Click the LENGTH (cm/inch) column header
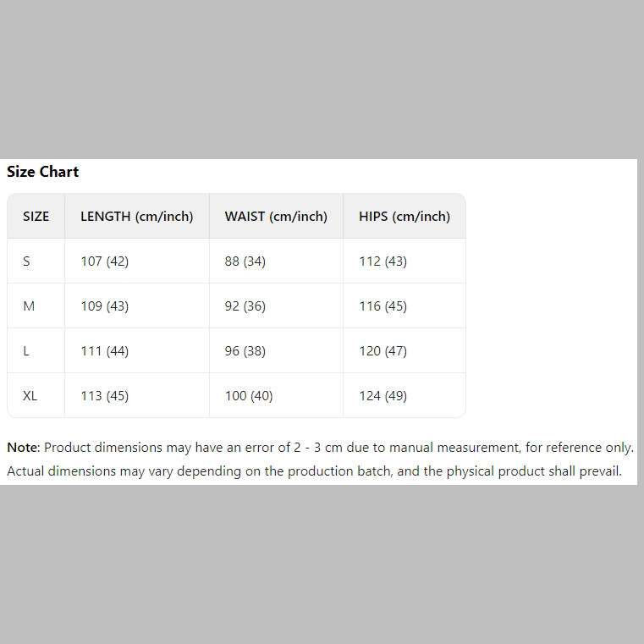Screen dimensions: 644x644 (x=136, y=217)
